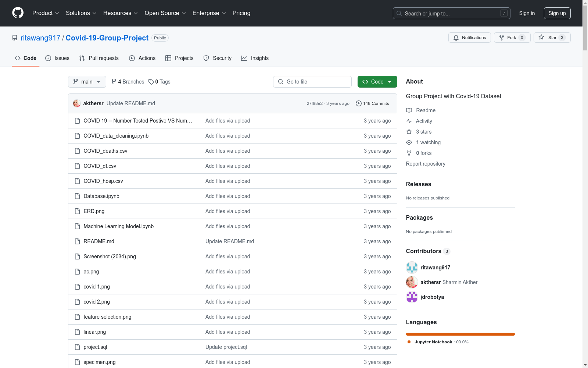This screenshot has height=368, width=588.
Task: View the 148 Commits history
Action: [372, 103]
